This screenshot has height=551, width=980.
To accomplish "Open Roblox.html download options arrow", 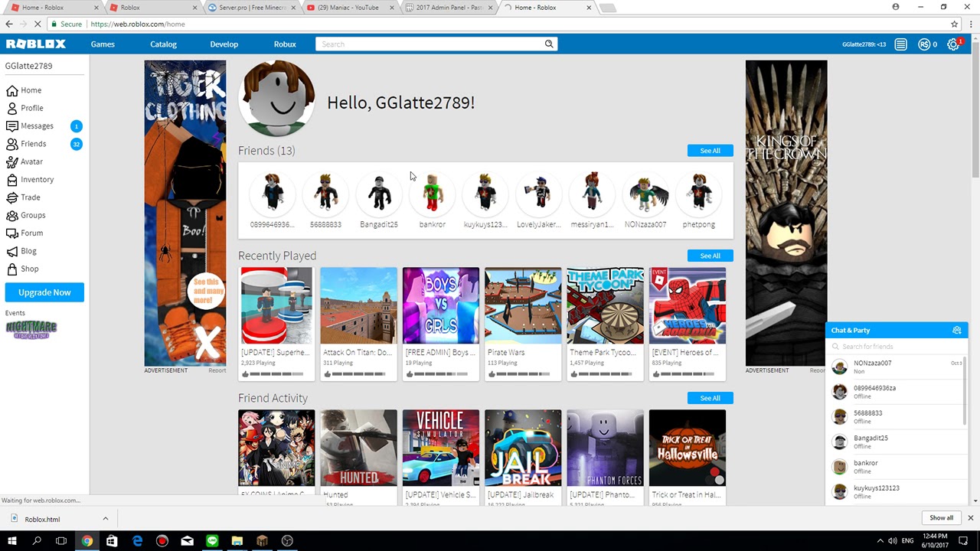I will click(106, 519).
